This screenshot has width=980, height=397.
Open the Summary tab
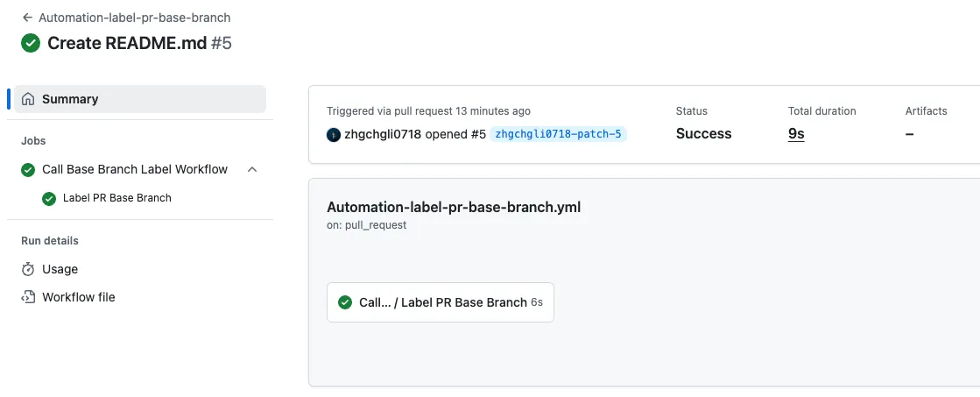70,99
